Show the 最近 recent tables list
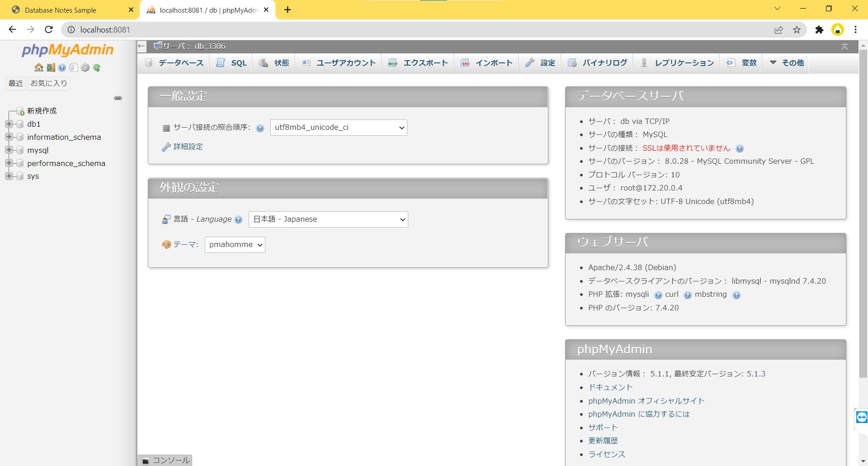The image size is (868, 466). point(16,83)
